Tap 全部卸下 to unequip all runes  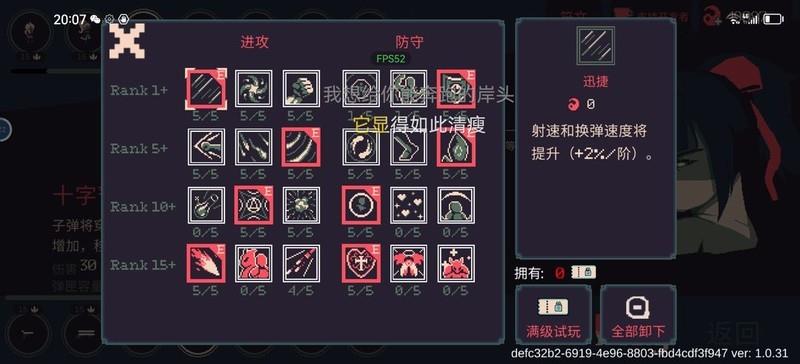click(638, 315)
